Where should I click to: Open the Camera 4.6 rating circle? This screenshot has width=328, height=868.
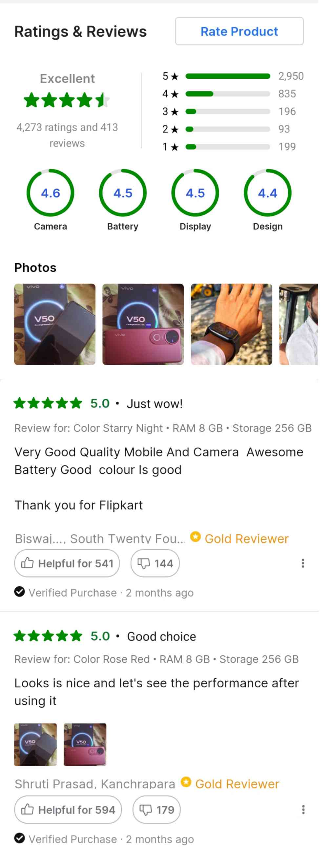pyautogui.click(x=50, y=193)
